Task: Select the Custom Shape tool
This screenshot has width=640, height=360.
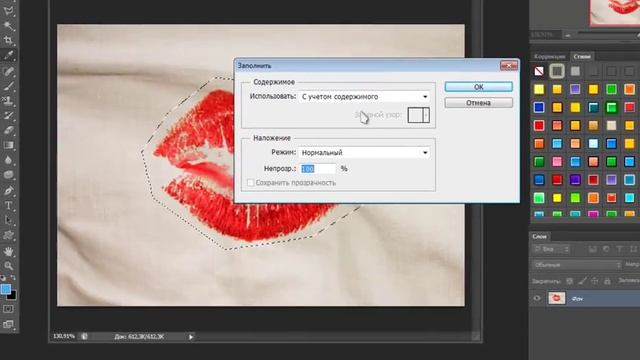Action: 8,235
